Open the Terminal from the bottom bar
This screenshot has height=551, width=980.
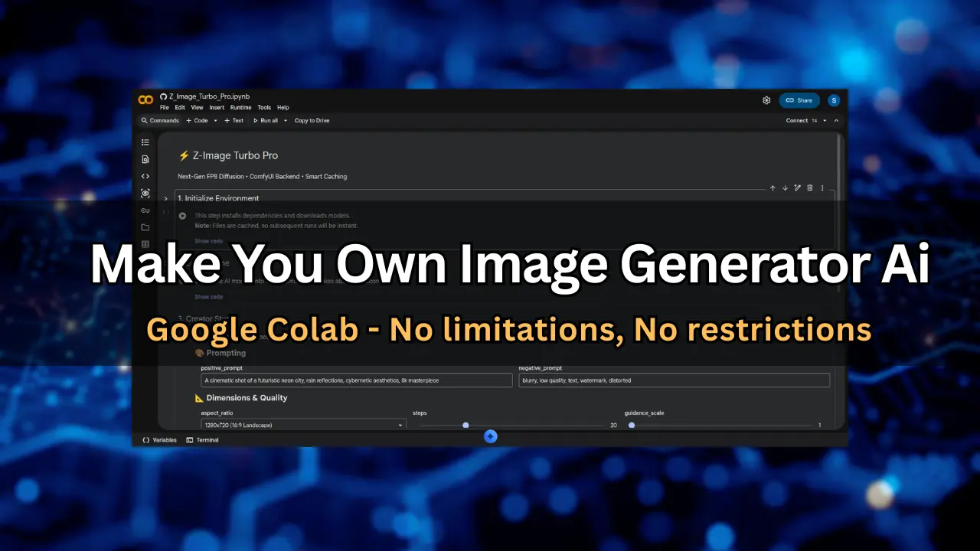pos(202,440)
